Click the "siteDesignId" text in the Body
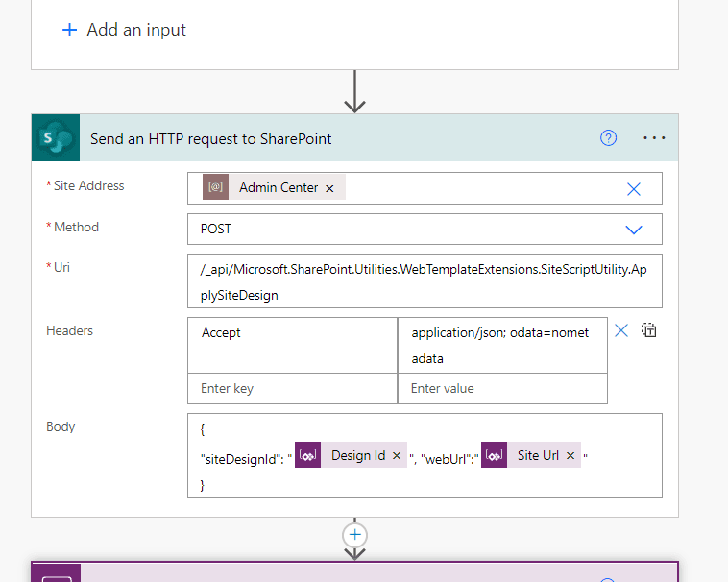Image resolution: width=728 pixels, height=582 pixels. 241,459
